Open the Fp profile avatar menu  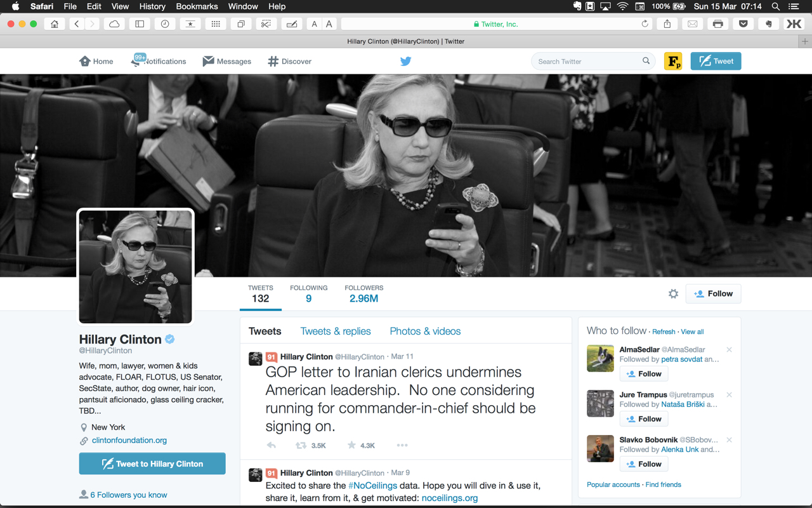[673, 61]
